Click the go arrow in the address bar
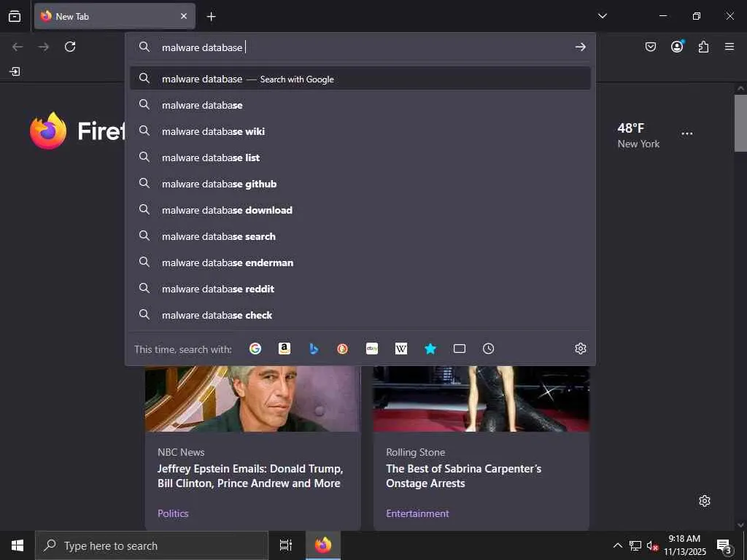This screenshot has width=747, height=560. point(580,47)
